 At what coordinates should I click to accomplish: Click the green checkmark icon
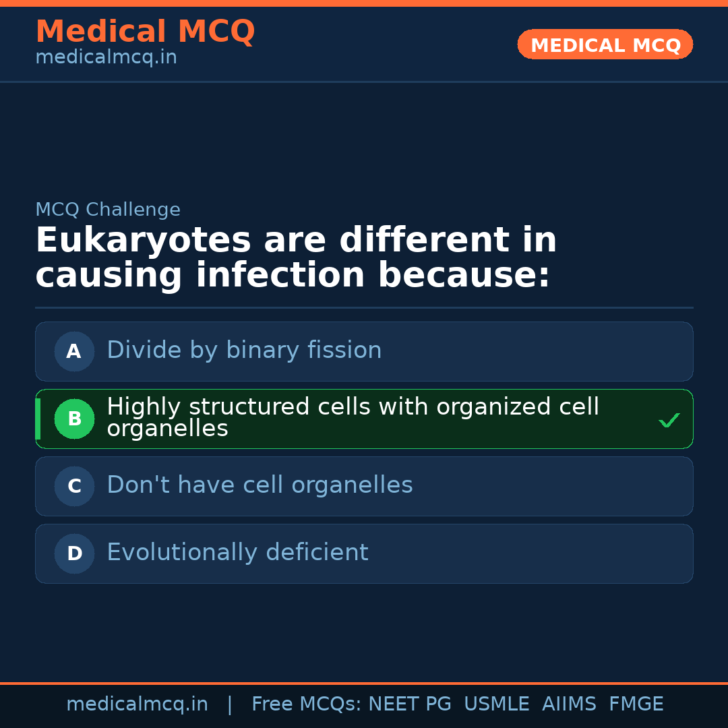coord(669,420)
